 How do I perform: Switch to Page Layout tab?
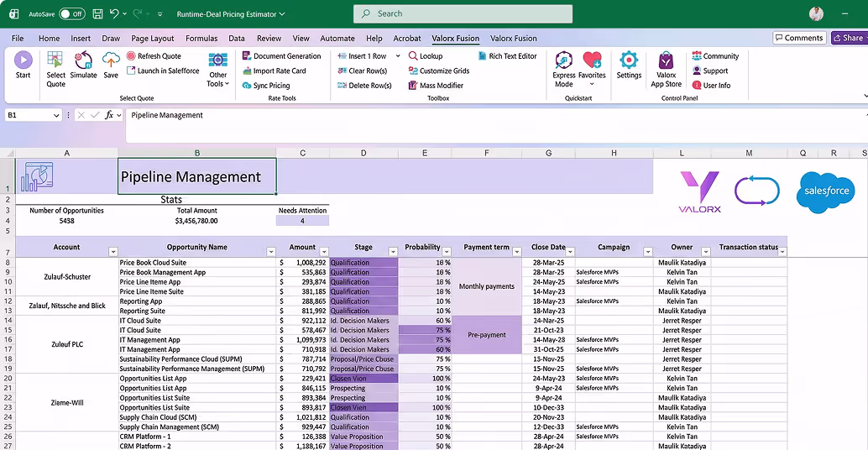pyautogui.click(x=152, y=38)
